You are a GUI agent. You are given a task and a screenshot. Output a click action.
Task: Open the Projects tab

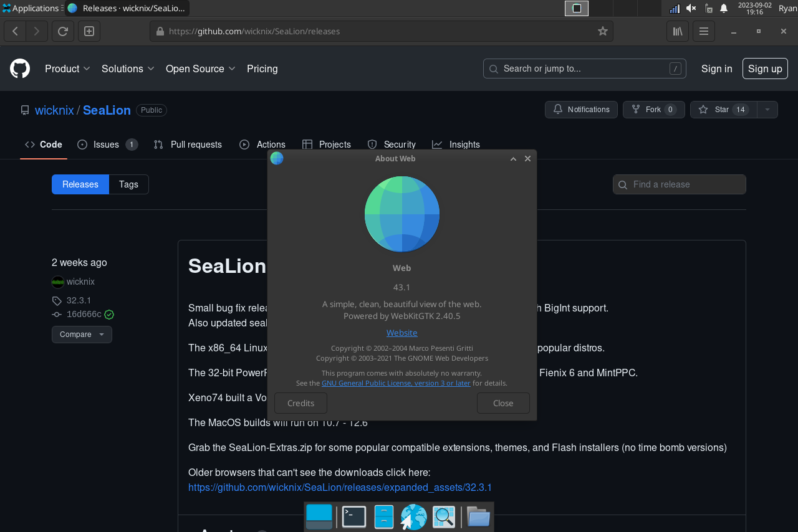[327, 145]
